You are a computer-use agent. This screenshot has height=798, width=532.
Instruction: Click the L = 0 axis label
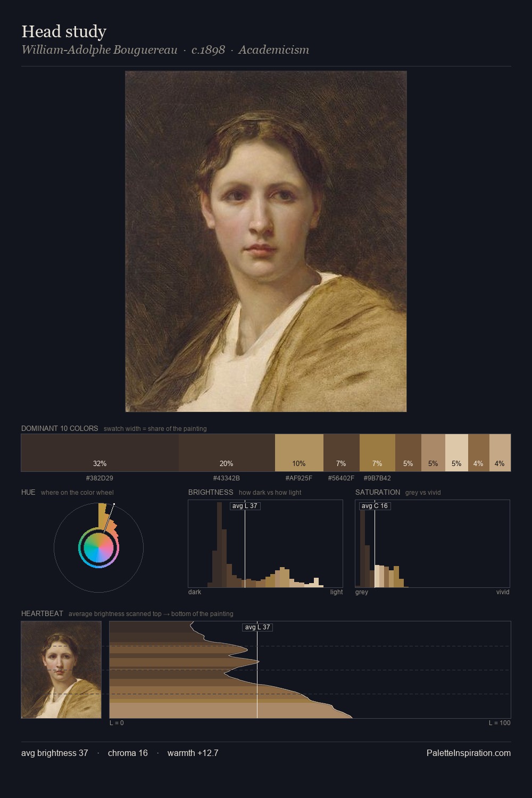[117, 723]
